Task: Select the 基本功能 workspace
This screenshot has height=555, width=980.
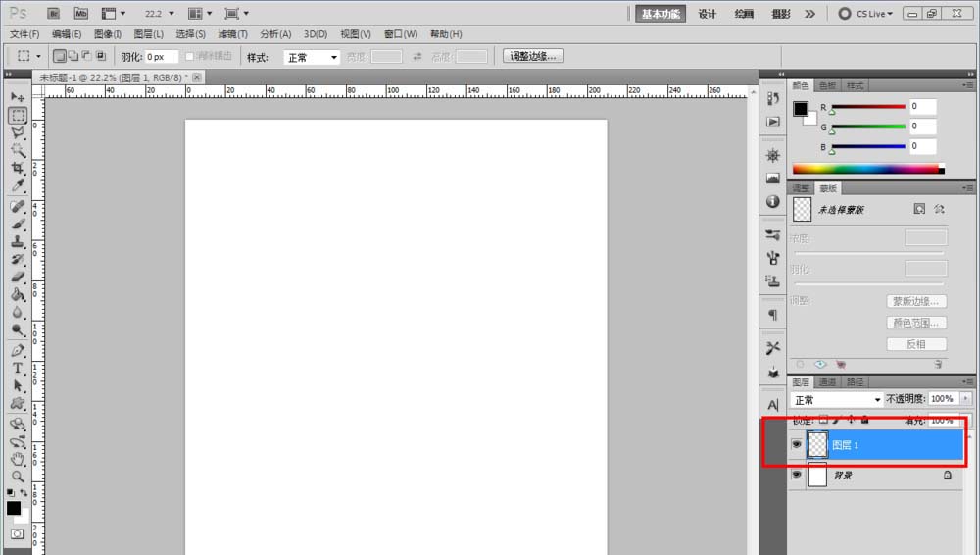Action: pyautogui.click(x=661, y=13)
